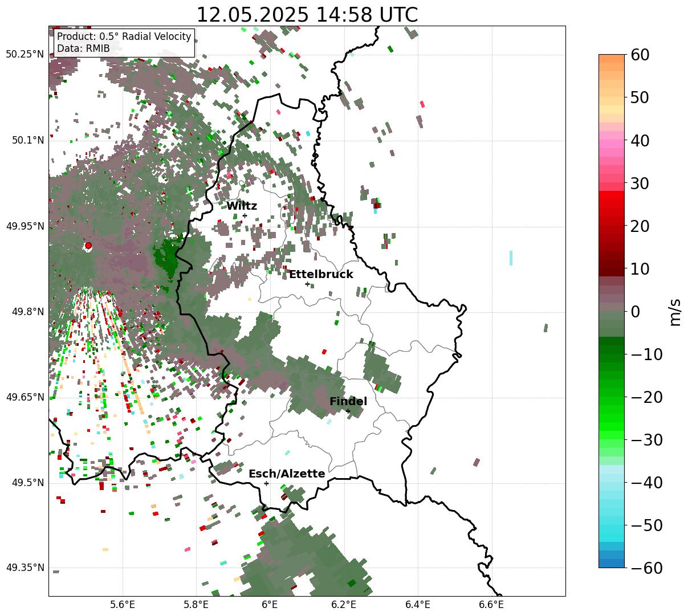Image resolution: width=688 pixels, height=616 pixels.
Task: Click the colorbar 30 tick label
Action: (x=641, y=183)
